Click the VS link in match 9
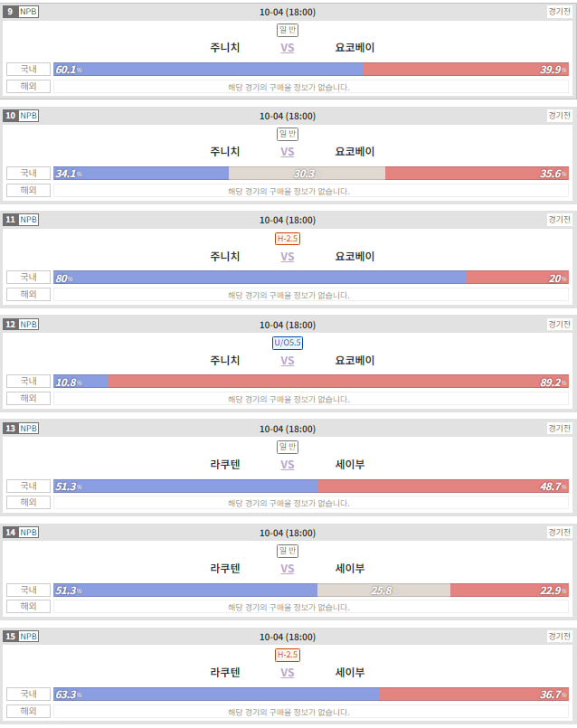The width and height of the screenshot is (577, 728). (x=288, y=48)
